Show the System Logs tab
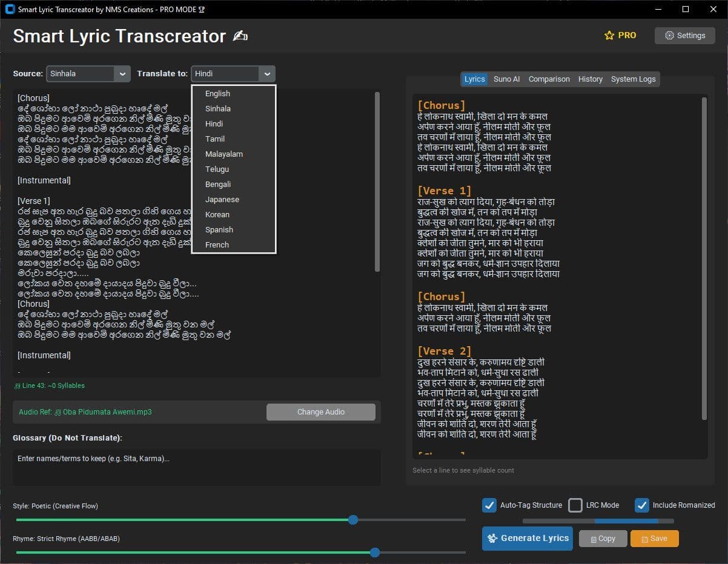This screenshot has height=564, width=728. [633, 79]
